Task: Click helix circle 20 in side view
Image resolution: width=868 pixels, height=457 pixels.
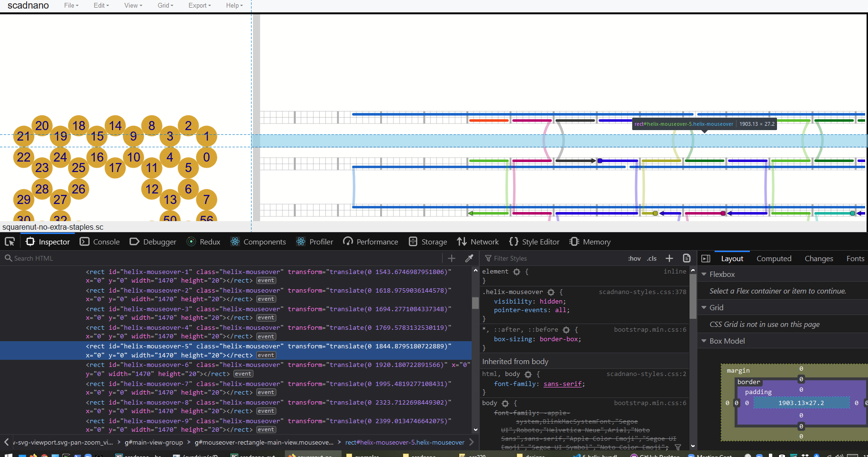Action: point(42,126)
